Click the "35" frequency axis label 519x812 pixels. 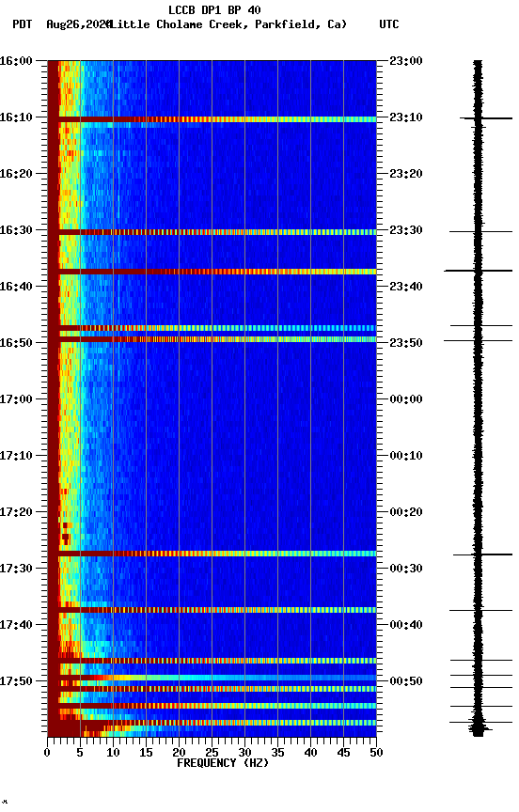tap(277, 753)
